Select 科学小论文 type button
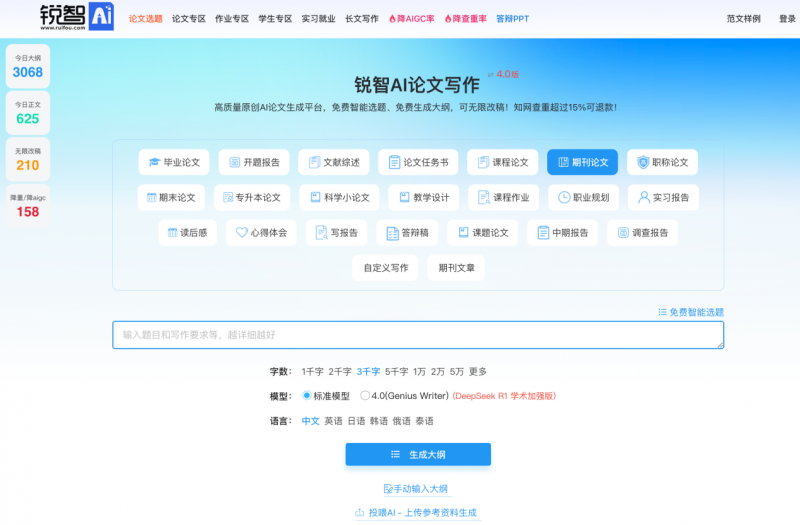800x525 pixels. coord(340,197)
